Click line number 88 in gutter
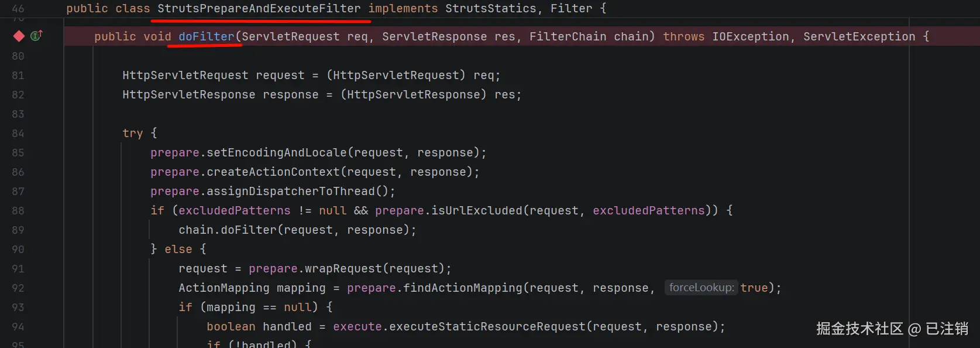Screen dimensions: 980x348 18,210
